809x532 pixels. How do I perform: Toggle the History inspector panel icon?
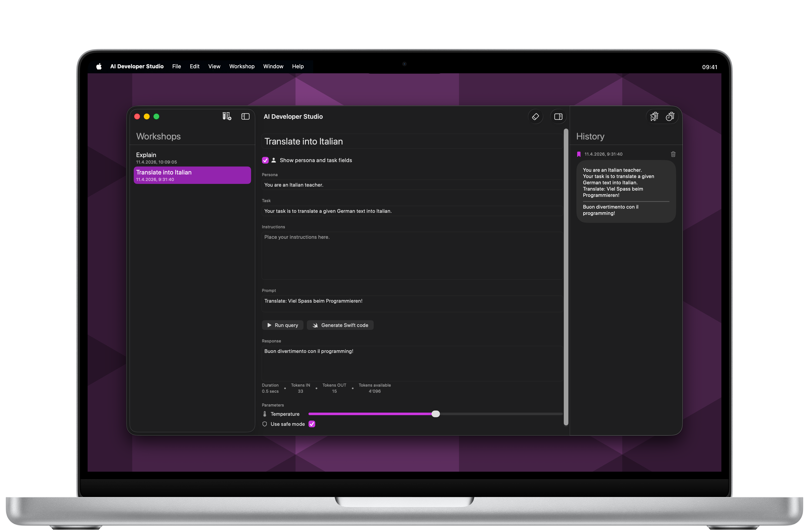tap(558, 116)
